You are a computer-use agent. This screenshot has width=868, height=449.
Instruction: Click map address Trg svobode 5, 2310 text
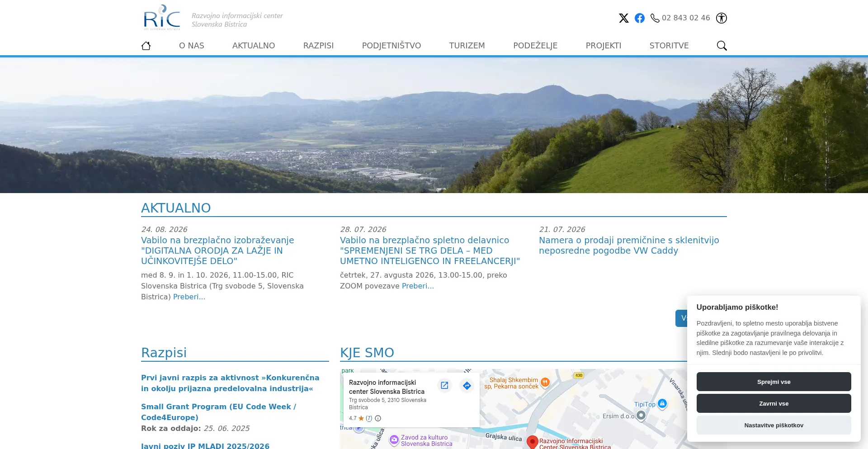pos(387,403)
